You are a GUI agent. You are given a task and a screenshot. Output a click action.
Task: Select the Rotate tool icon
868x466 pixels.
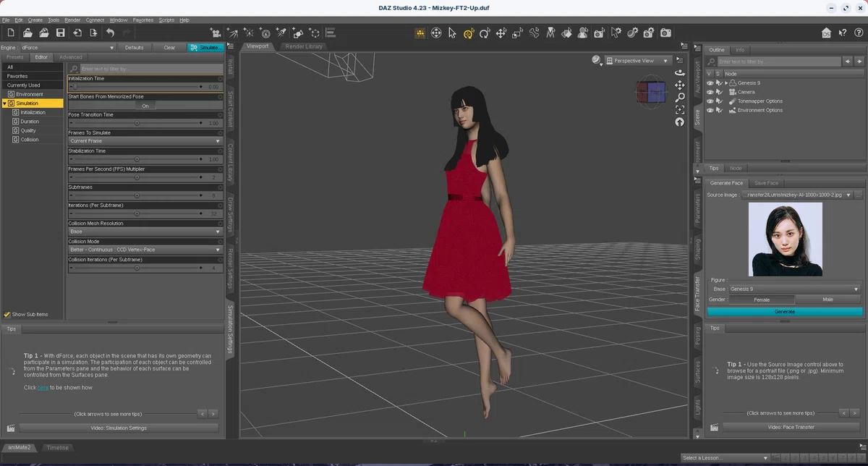(x=485, y=33)
